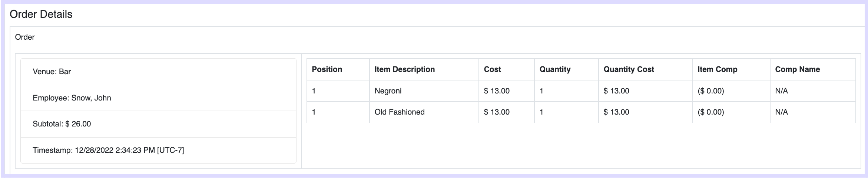868x178 pixels.
Task: Click the Comp Name column header
Action: point(813,69)
